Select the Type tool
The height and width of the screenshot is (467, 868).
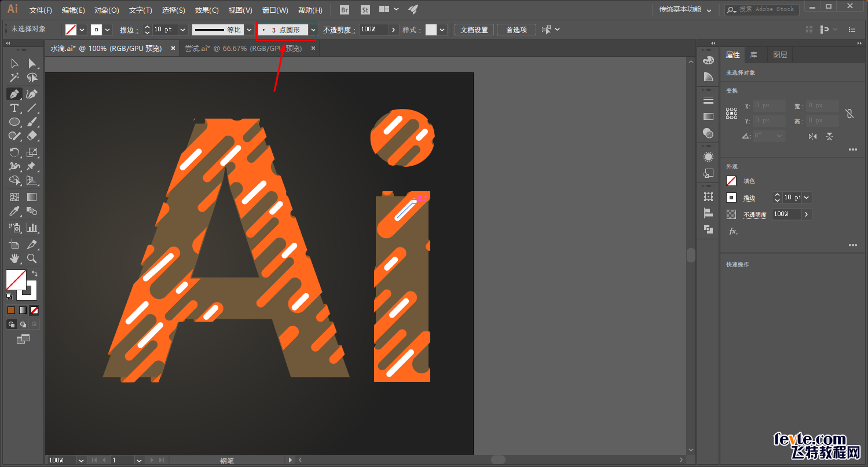coord(14,108)
